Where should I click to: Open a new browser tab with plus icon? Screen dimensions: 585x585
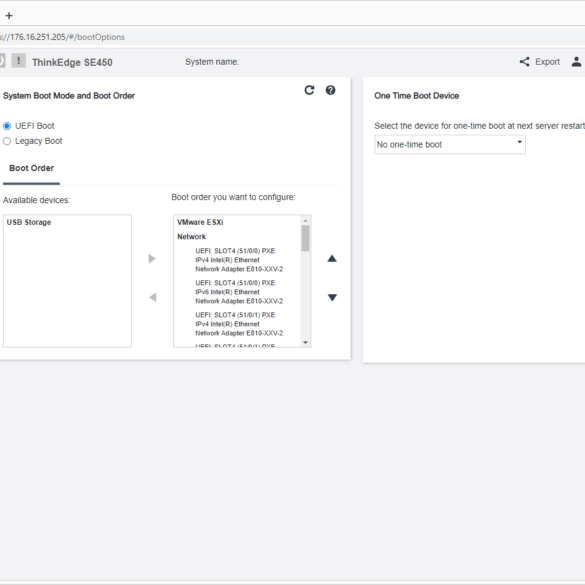(x=9, y=16)
